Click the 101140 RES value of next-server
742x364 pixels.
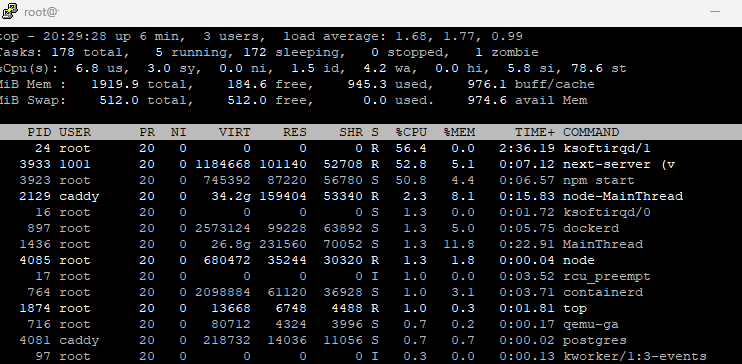pos(283,164)
